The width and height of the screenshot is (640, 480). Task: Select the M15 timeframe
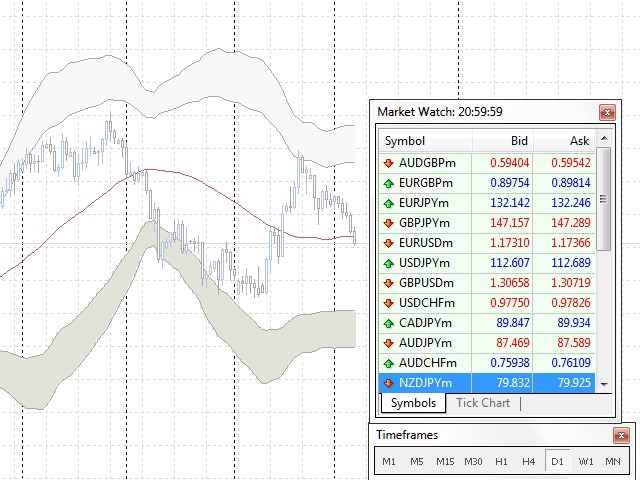445,462
